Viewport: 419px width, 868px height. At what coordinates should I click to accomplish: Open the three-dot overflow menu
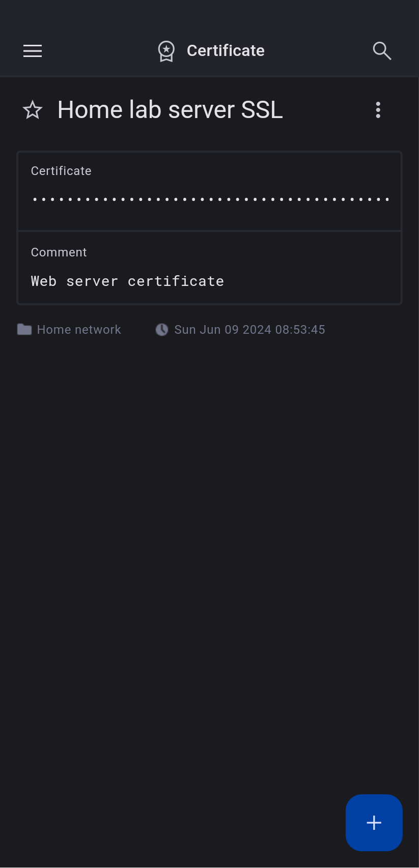(378, 110)
